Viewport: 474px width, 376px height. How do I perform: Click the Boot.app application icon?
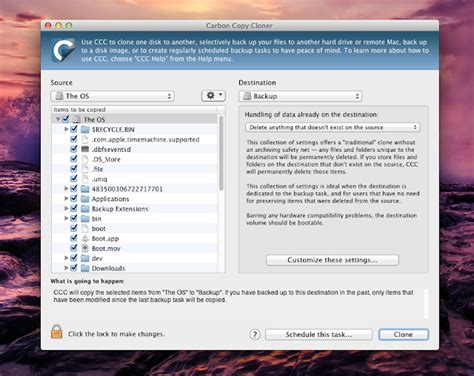tap(85, 238)
